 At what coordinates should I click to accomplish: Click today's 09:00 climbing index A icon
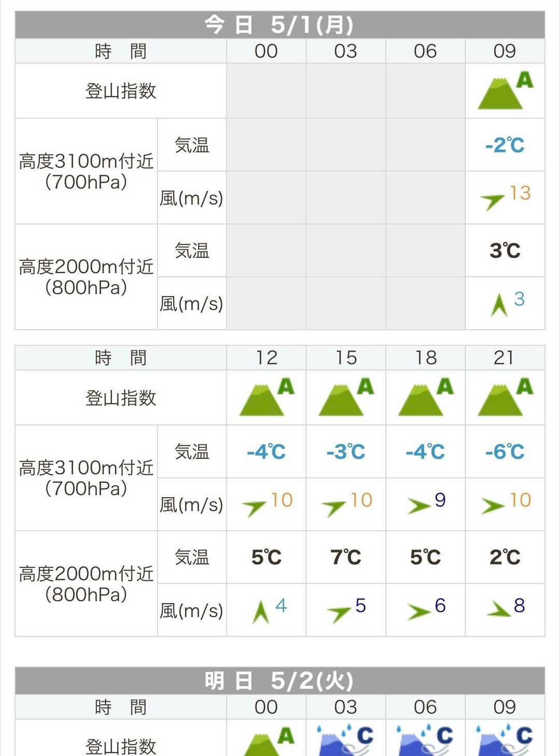click(505, 91)
